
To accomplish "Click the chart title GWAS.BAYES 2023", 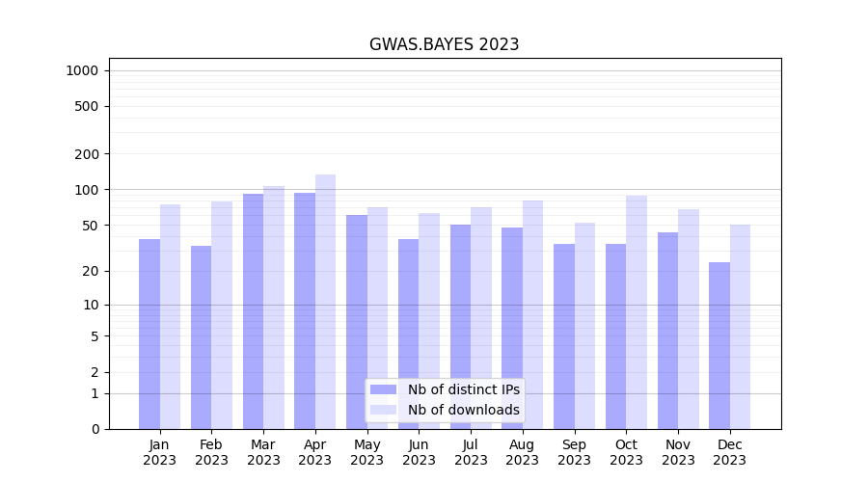I will [444, 44].
